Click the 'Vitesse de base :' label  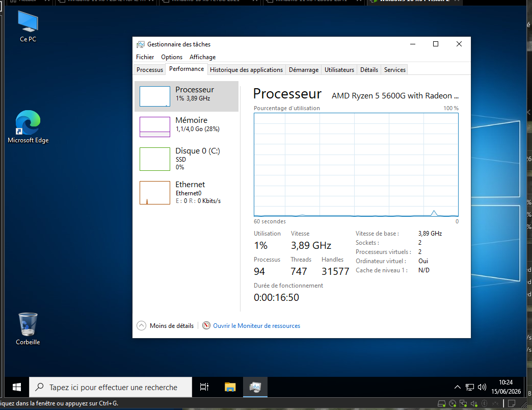(x=377, y=234)
